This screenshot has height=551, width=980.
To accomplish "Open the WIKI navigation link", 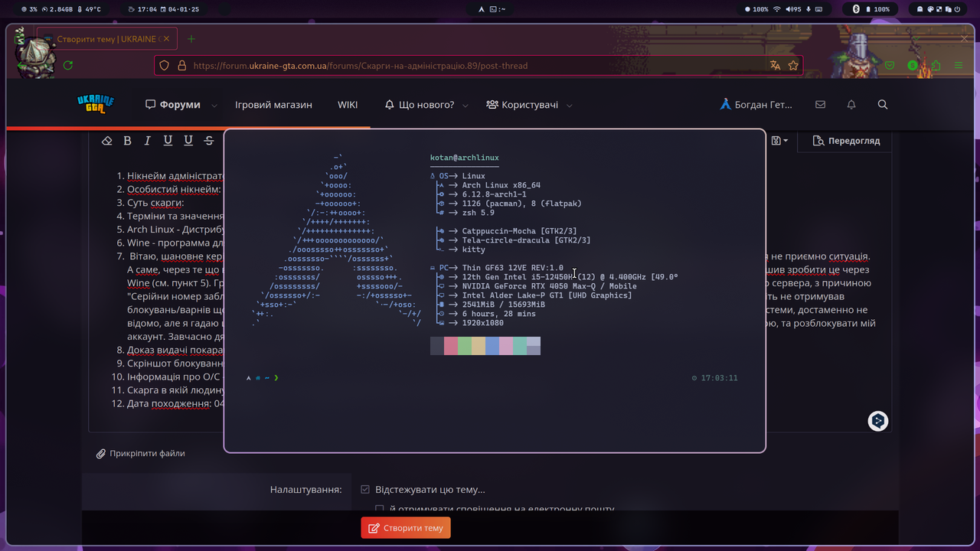I will 348,105.
